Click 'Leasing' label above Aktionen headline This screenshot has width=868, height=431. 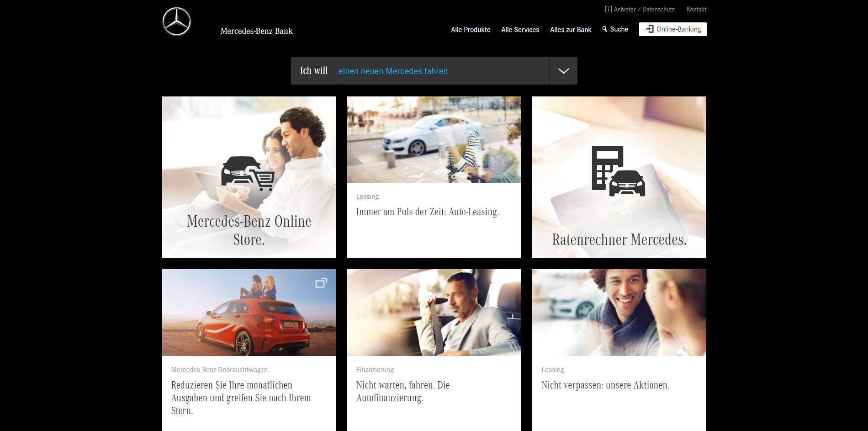(x=552, y=370)
